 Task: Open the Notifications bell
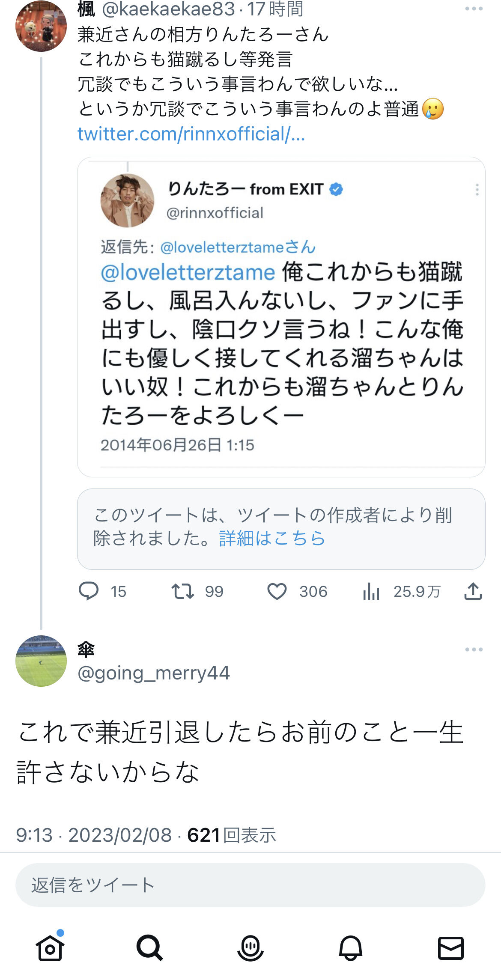351,948
